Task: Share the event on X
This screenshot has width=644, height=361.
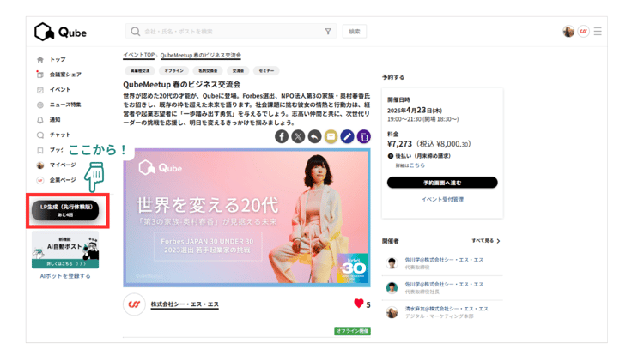Action: point(298,136)
